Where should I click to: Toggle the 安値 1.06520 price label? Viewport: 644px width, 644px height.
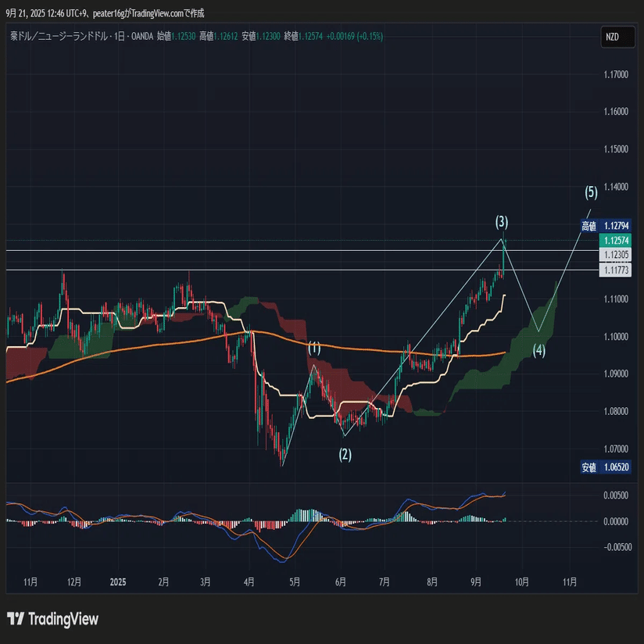tap(606, 467)
